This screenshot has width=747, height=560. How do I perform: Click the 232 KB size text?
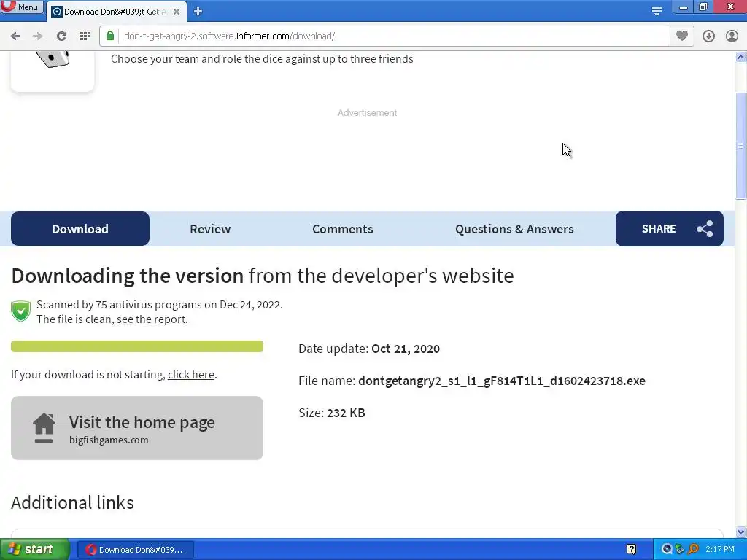[346, 413]
